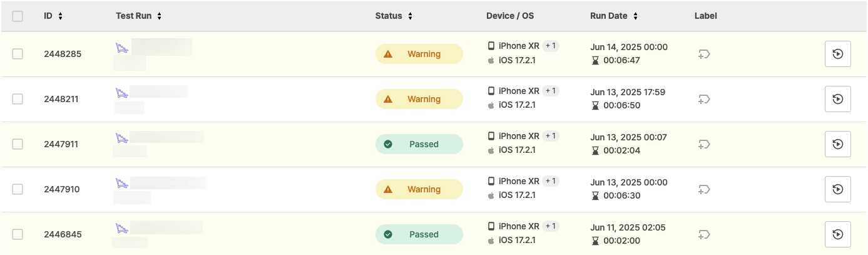Viewport: 868px width, 255px height.
Task: Select all rows with header checkbox
Action: pyautogui.click(x=18, y=16)
